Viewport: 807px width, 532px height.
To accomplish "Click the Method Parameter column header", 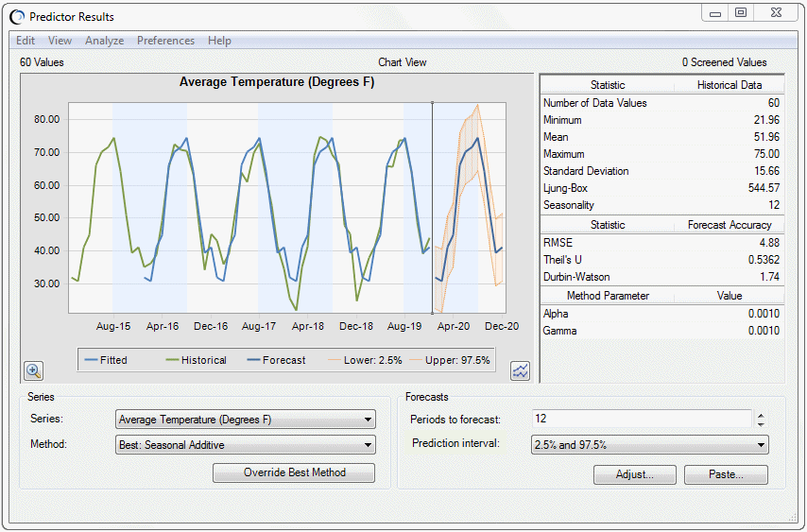I will coord(608,296).
